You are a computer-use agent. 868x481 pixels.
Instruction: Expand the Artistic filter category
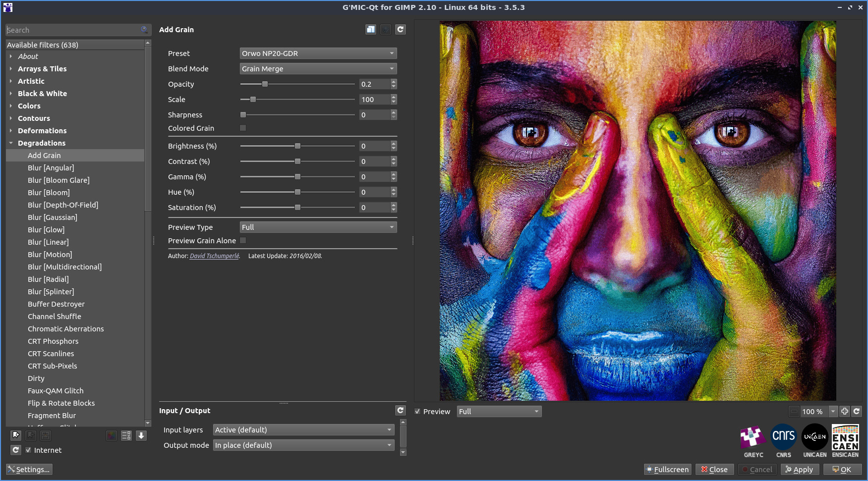(31, 81)
